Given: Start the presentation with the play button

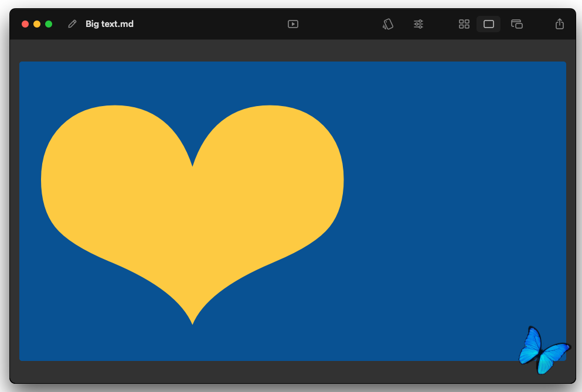Looking at the screenshot, I should (293, 24).
